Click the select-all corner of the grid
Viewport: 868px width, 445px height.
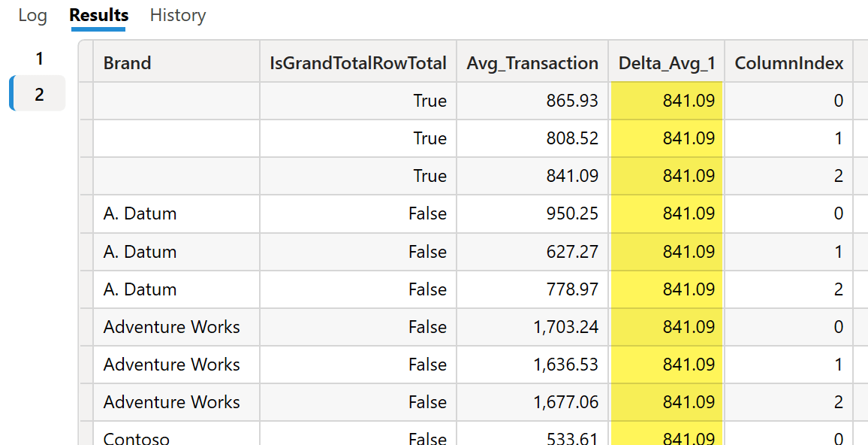click(x=86, y=62)
